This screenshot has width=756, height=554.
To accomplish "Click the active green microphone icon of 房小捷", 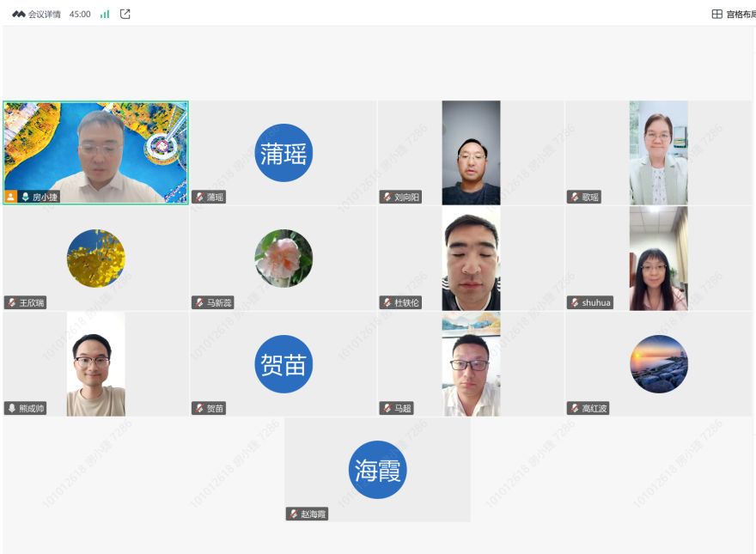I will [26, 197].
